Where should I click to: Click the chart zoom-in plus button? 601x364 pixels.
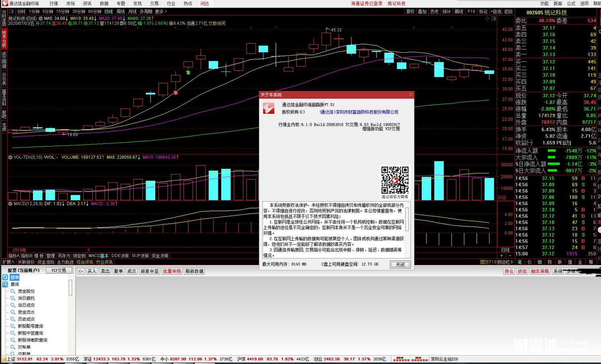pyautogui.click(x=502, y=256)
